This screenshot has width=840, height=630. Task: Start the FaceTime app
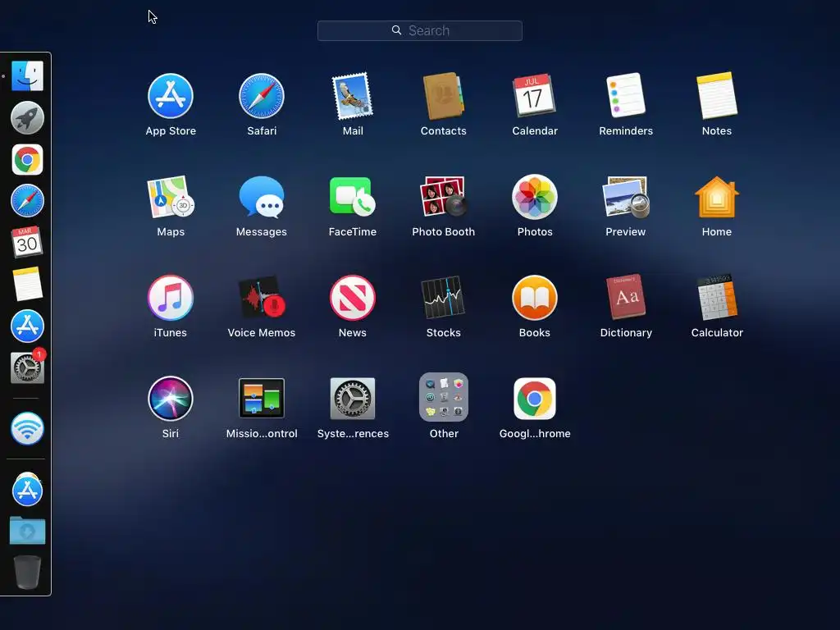[x=353, y=197]
